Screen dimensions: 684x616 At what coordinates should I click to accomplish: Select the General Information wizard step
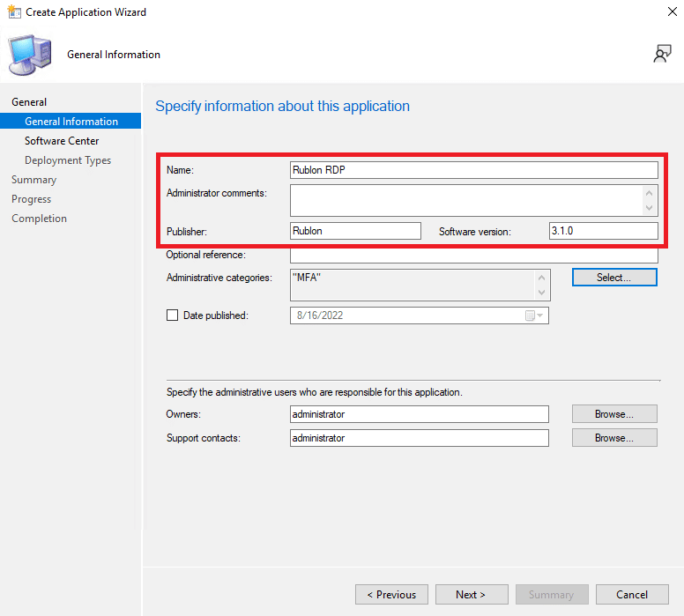[x=71, y=122]
